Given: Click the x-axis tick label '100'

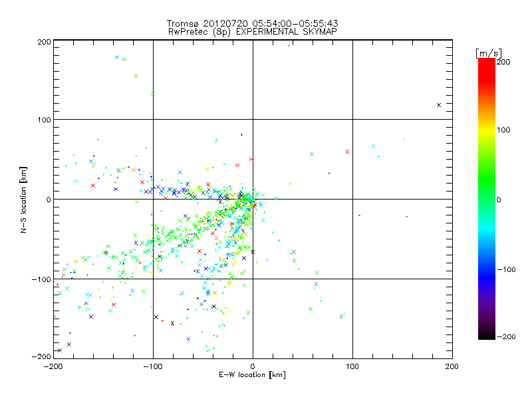Looking at the screenshot, I should [352, 366].
